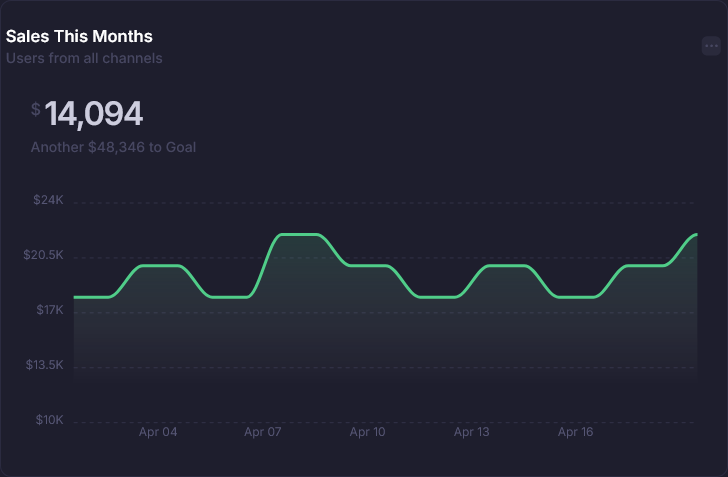728x477 pixels.
Task: Click the $20.5K y-axis label
Action: coord(44,255)
